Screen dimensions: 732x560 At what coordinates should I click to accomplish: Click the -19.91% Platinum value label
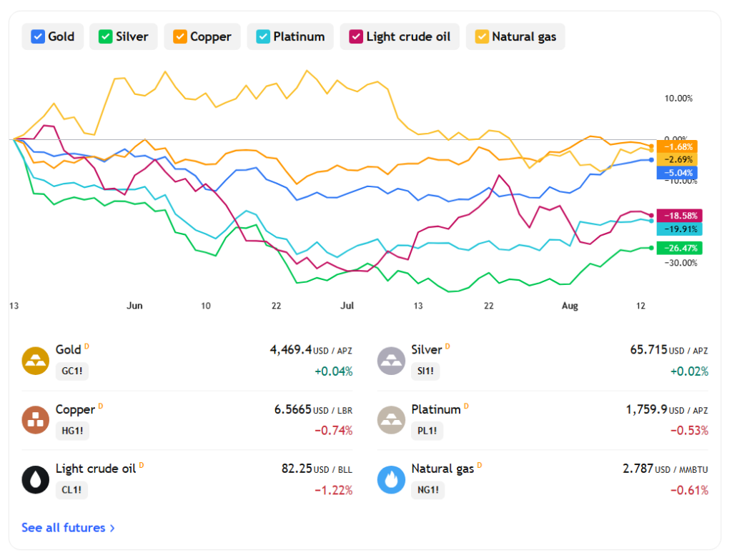(680, 229)
